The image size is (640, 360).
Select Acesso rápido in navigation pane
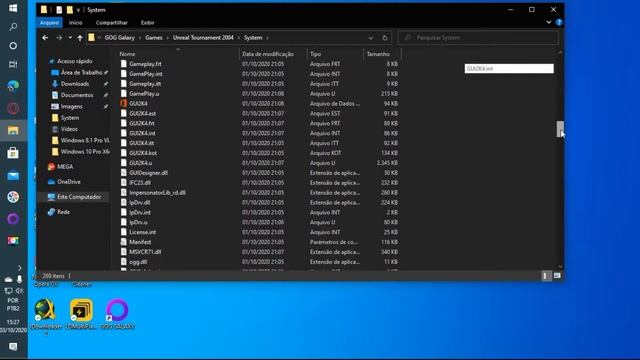tap(75, 61)
